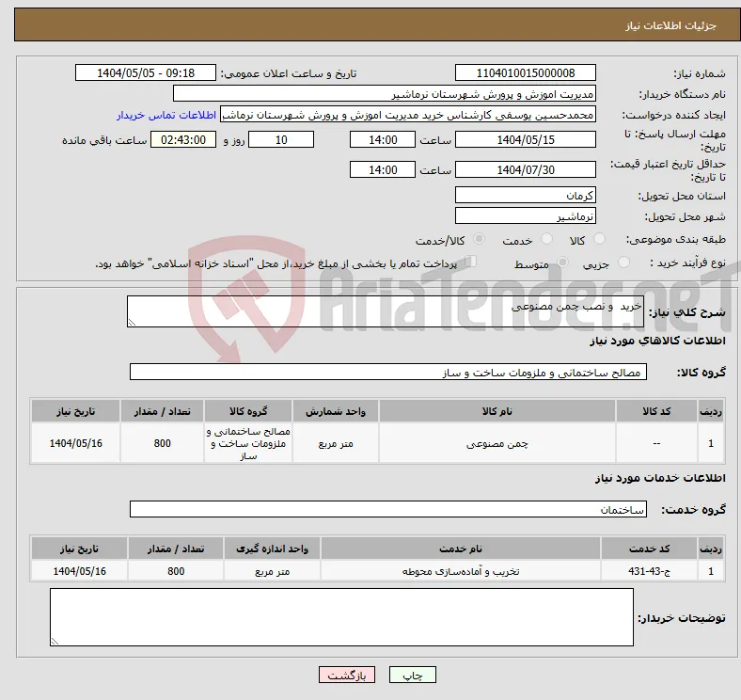
Task: Select the کالا radio button
Action: 599,239
